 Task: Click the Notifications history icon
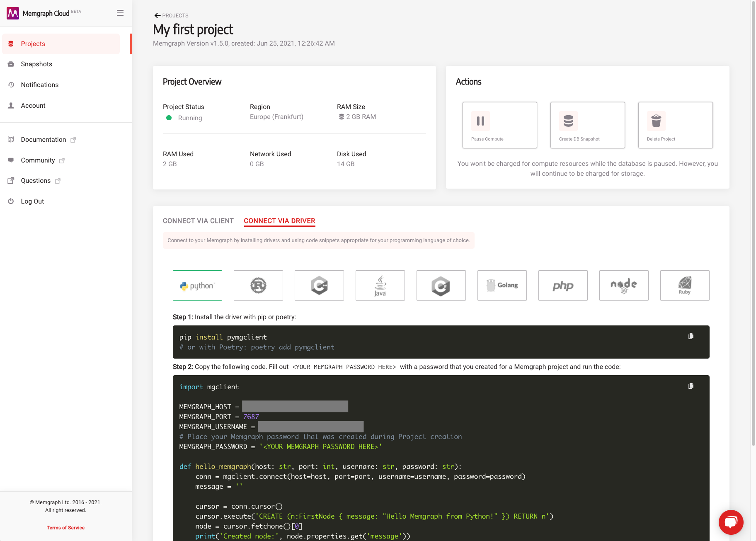click(11, 85)
